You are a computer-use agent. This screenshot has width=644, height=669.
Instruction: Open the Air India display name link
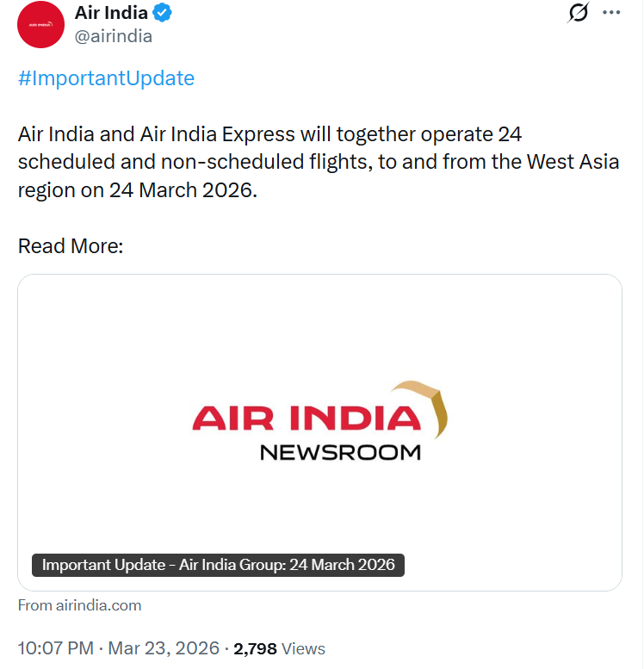(x=111, y=13)
